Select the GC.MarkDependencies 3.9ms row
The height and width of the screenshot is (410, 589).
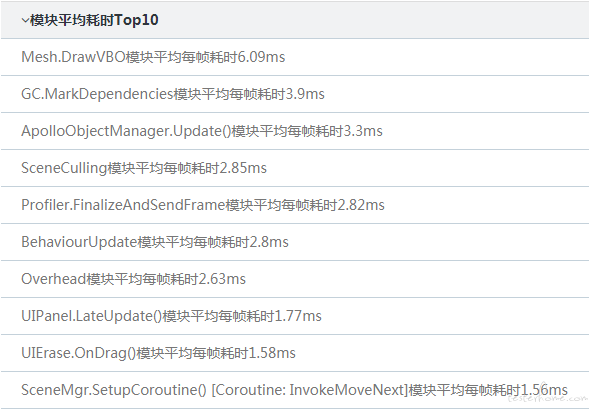point(294,94)
